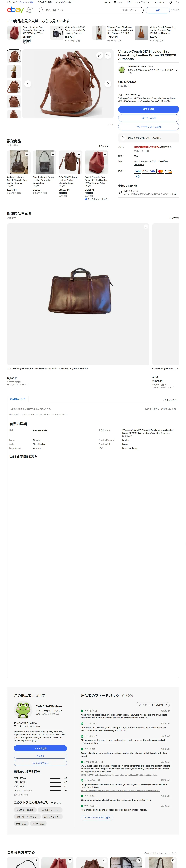Select Google Pay payment icon
This screenshot has width=186, height=868.
tap(145, 171)
